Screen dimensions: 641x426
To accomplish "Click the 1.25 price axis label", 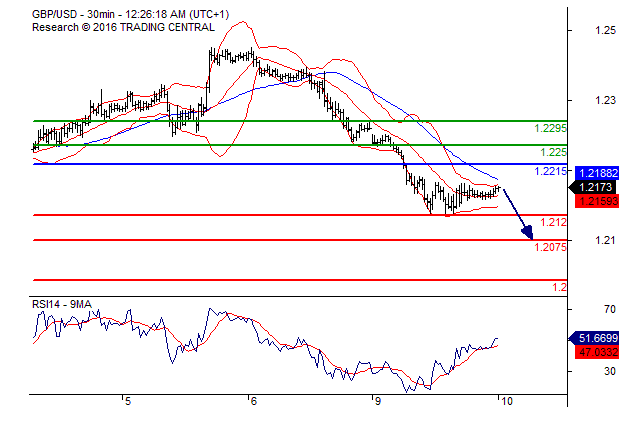I will (605, 30).
